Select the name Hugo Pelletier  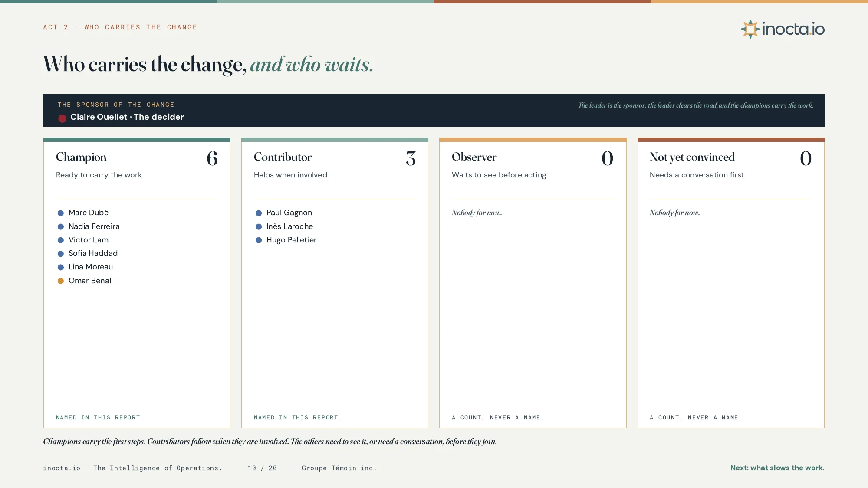(x=291, y=240)
